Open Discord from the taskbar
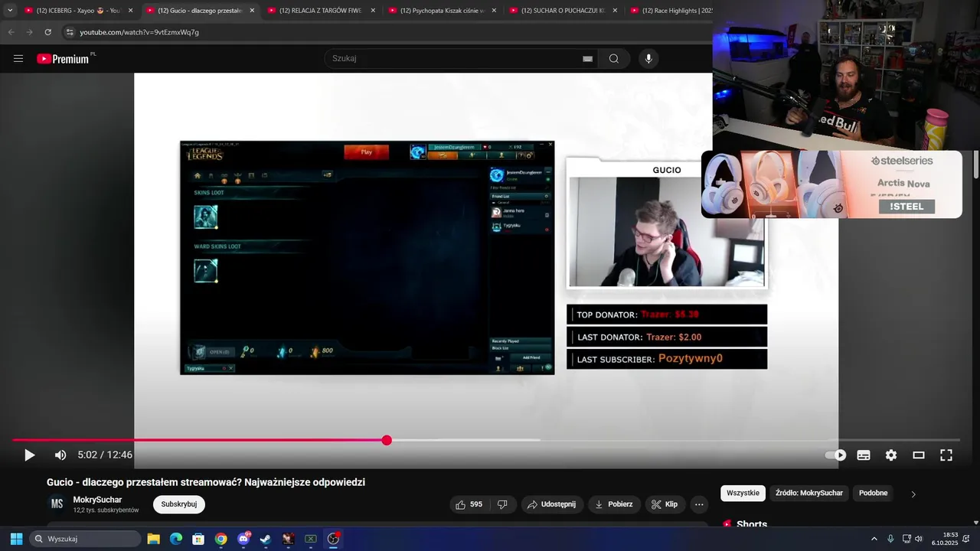 (243, 539)
